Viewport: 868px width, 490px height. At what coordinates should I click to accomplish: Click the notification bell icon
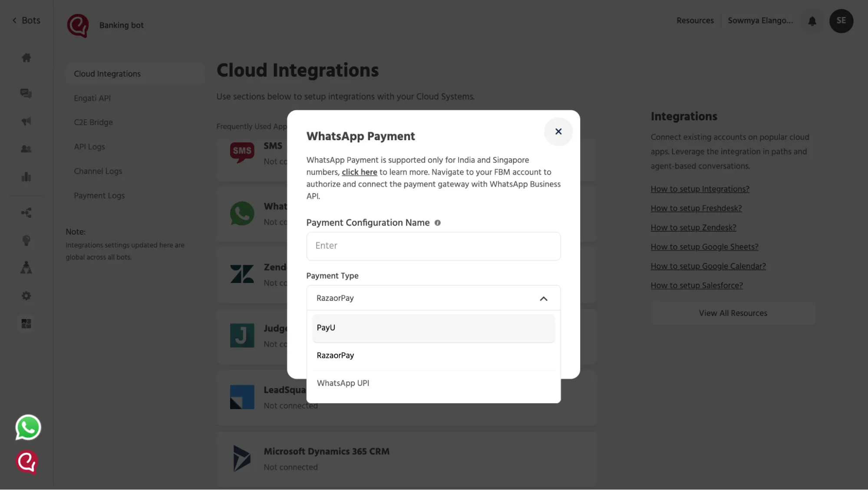(x=812, y=21)
